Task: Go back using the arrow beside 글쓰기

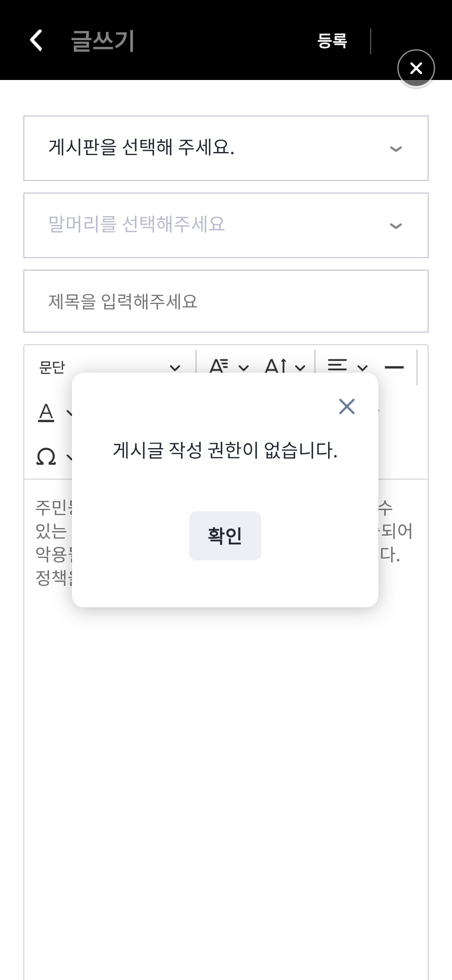Action: pos(36,41)
